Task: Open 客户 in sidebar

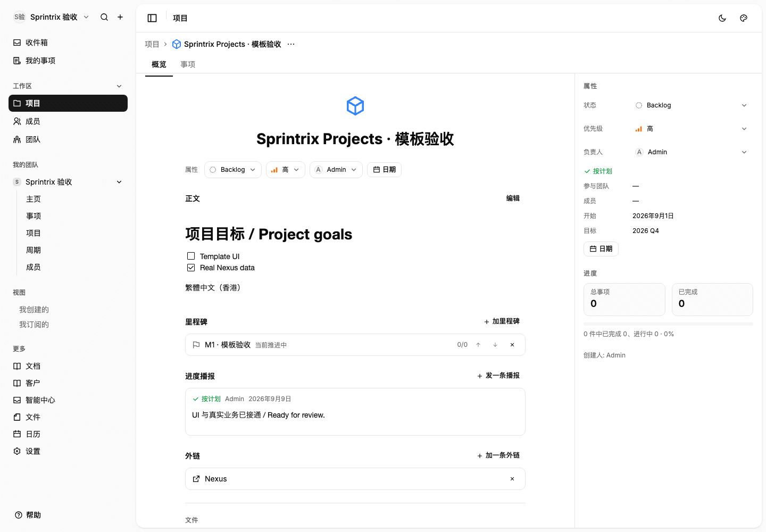Action: pos(68,383)
